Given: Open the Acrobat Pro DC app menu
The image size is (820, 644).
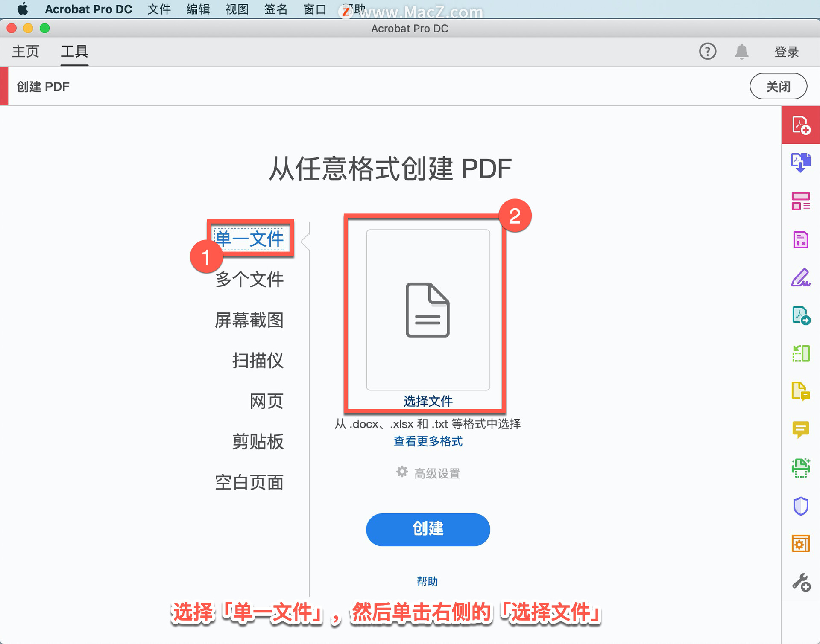Looking at the screenshot, I should 88,9.
